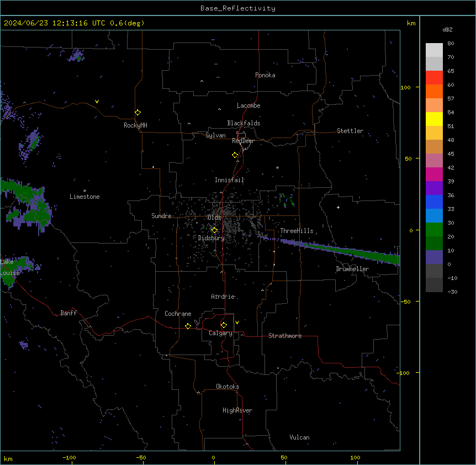Select the magenta 39-42 dBZ legend swatch
The height and width of the screenshot is (465, 476).
coord(434,174)
